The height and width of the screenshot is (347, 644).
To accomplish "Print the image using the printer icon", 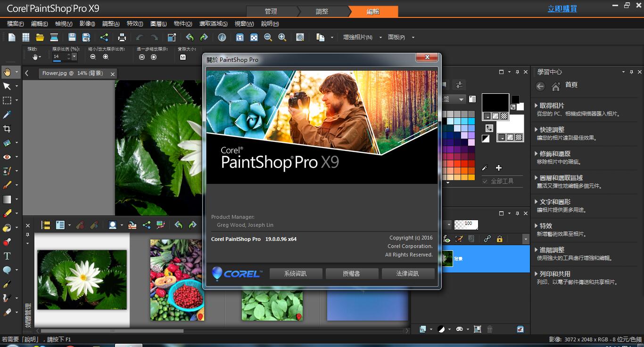I will tap(122, 37).
